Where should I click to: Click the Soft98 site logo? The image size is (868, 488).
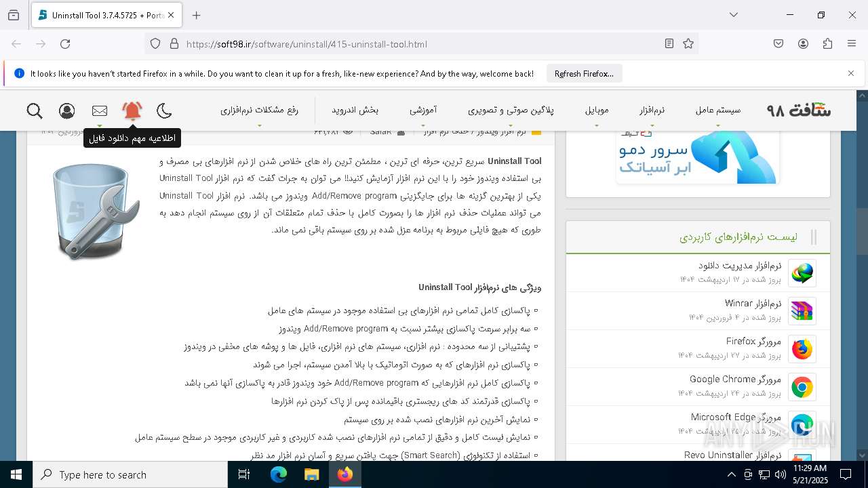798,110
